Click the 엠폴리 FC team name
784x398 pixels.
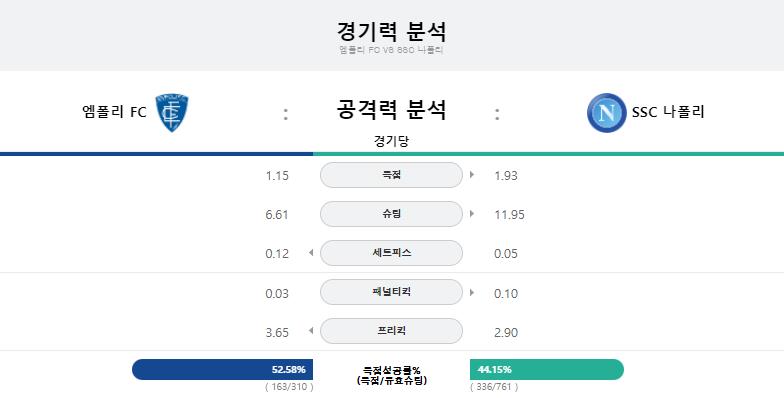point(114,112)
